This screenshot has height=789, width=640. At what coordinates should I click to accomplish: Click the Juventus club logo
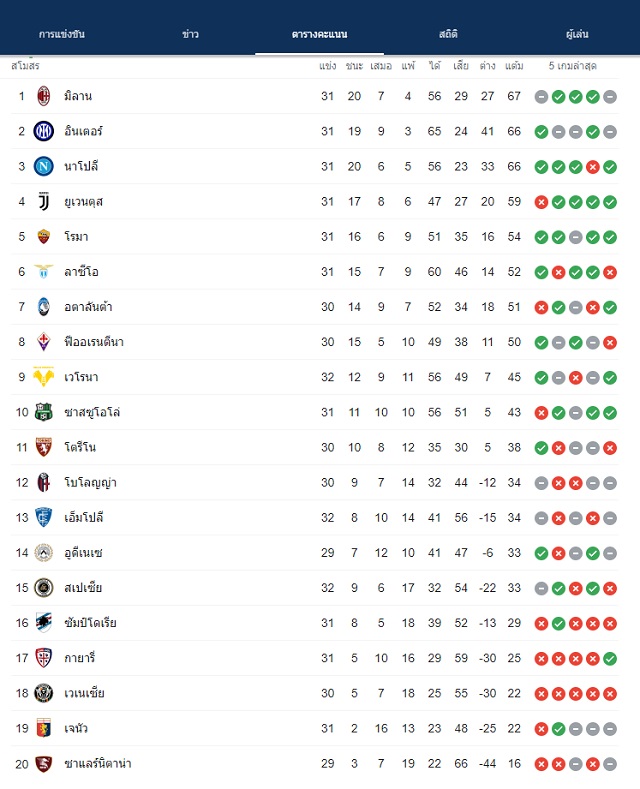(x=44, y=202)
